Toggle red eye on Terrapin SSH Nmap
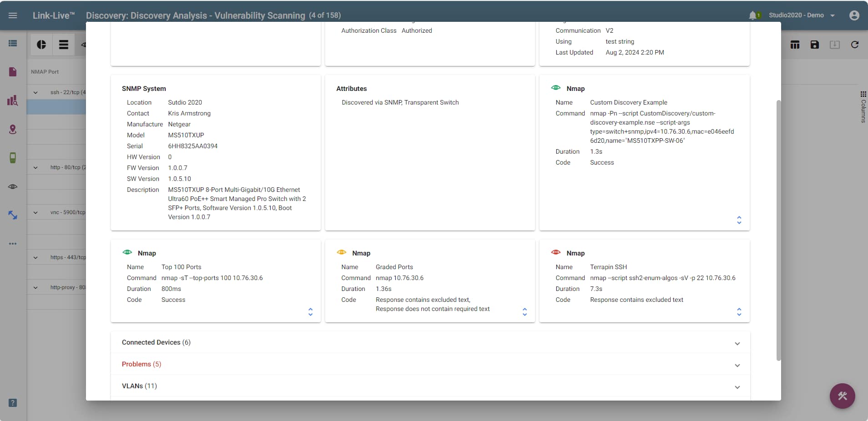The height and width of the screenshot is (421, 868). pos(555,252)
